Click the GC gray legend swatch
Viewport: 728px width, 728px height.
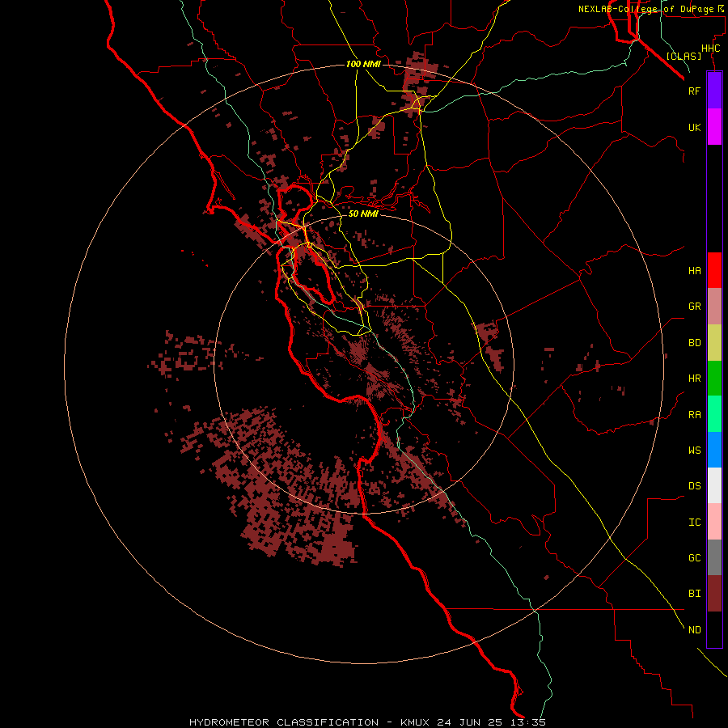point(714,557)
